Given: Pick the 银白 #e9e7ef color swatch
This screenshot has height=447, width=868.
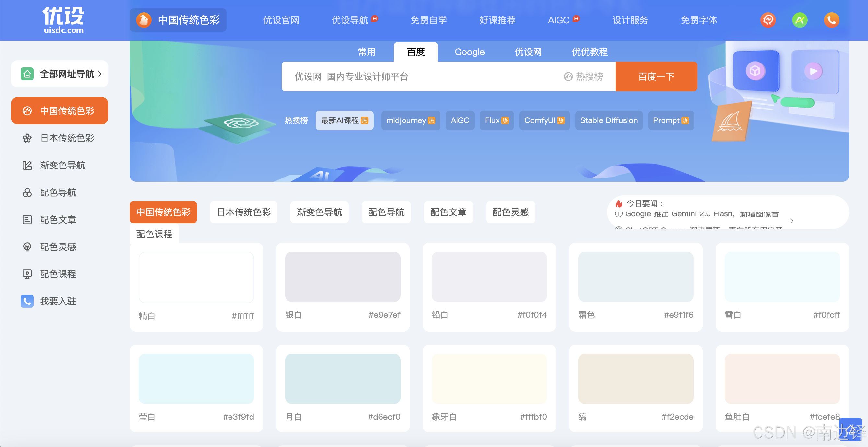Looking at the screenshot, I should pos(342,277).
